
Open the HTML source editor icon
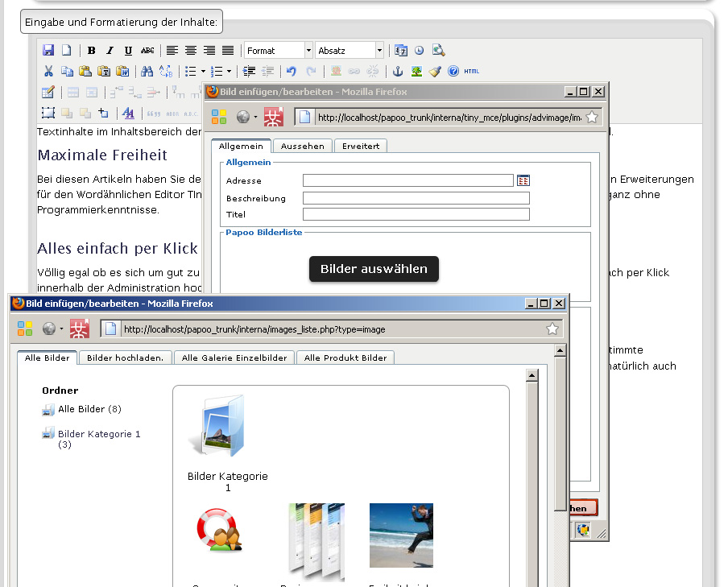coord(472,72)
